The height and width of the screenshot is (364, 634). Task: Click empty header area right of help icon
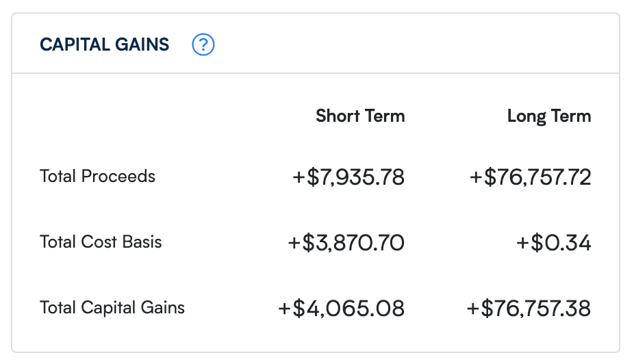[411, 45]
